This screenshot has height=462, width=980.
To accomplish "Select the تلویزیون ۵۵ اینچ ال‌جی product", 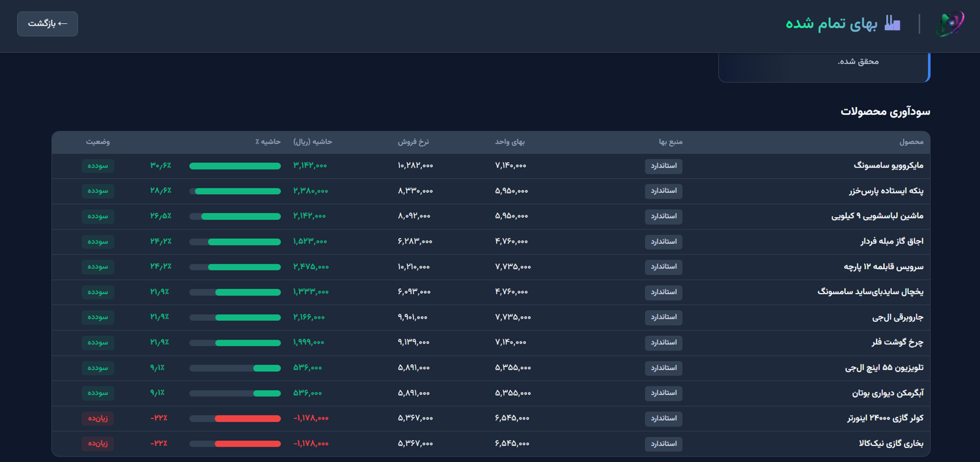I will point(884,368).
